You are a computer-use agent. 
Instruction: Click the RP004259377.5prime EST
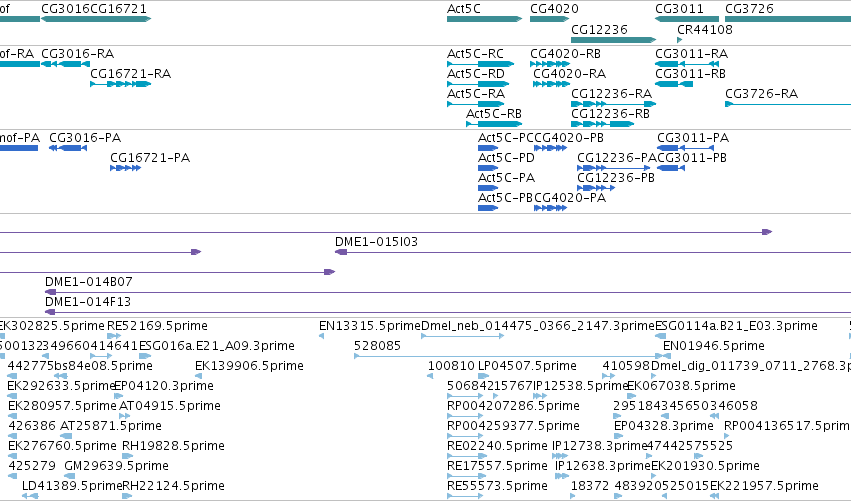(x=465, y=436)
